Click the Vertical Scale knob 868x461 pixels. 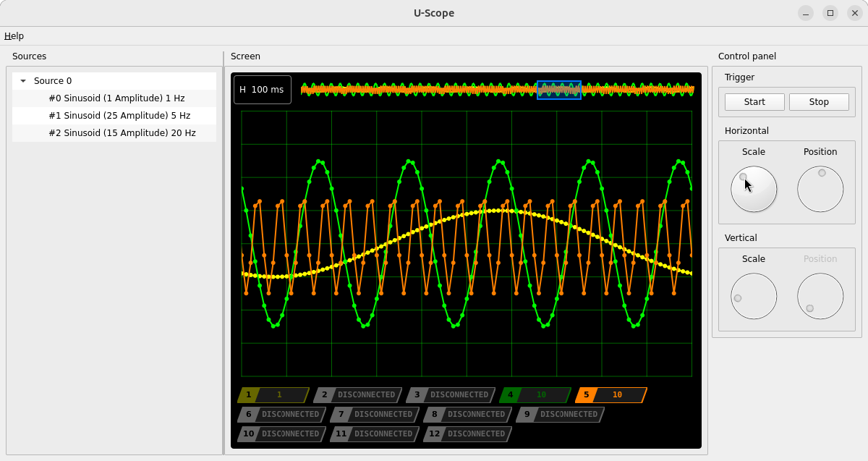(754, 296)
